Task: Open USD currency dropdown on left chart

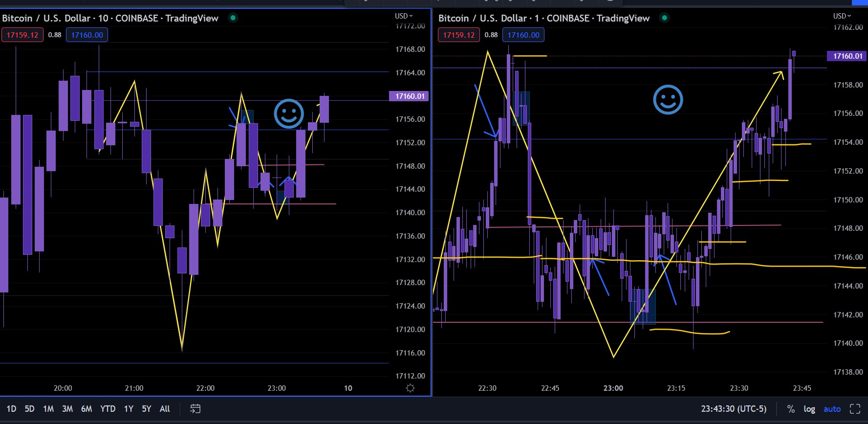Action: coord(404,16)
